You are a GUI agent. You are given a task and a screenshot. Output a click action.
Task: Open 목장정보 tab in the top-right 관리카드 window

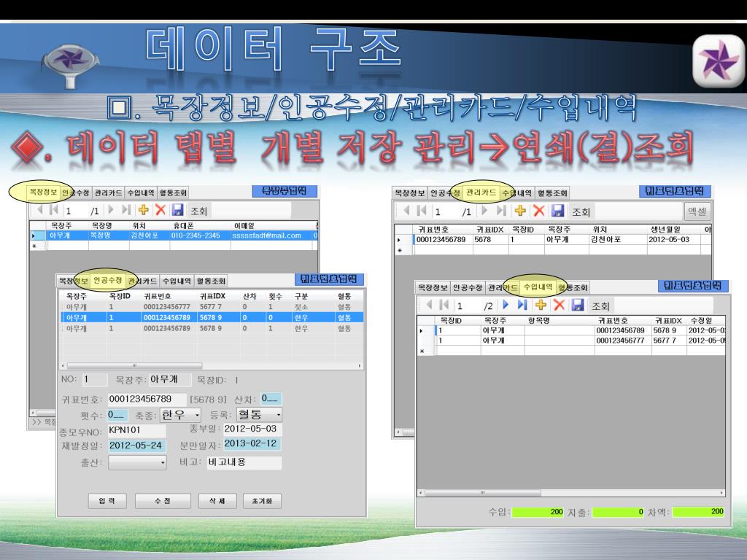pos(410,192)
